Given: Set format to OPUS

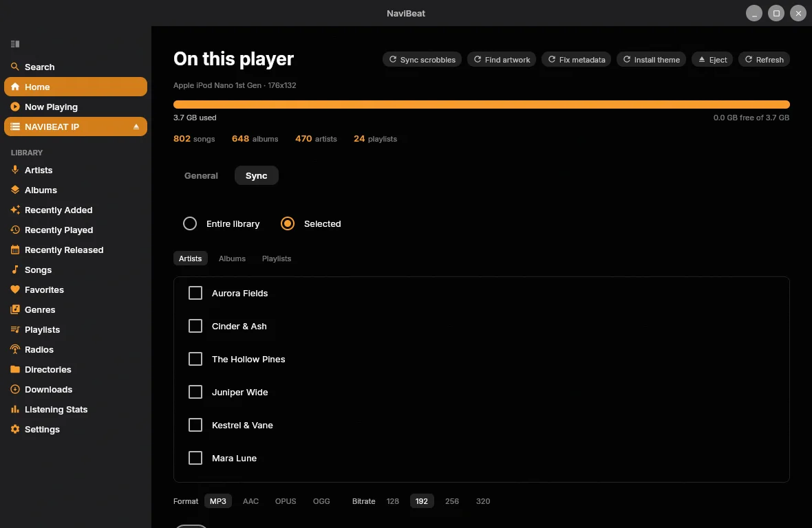Looking at the screenshot, I should click(x=286, y=501).
